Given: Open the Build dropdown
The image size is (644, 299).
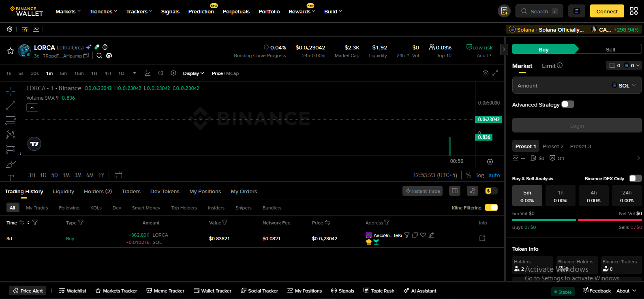Looking at the screenshot, I should (333, 11).
